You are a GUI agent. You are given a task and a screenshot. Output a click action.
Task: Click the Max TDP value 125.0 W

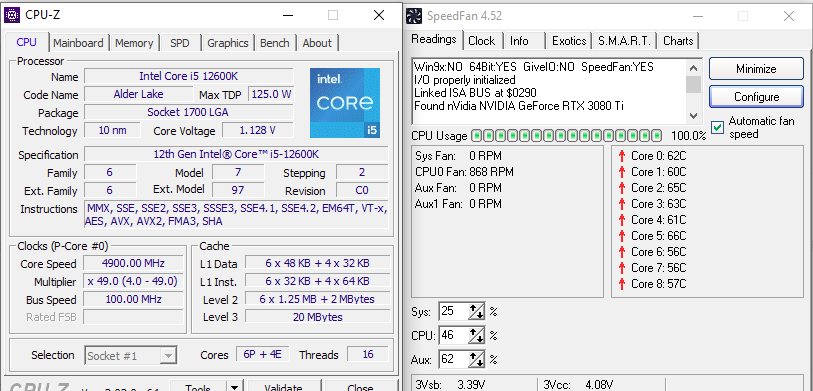point(271,94)
